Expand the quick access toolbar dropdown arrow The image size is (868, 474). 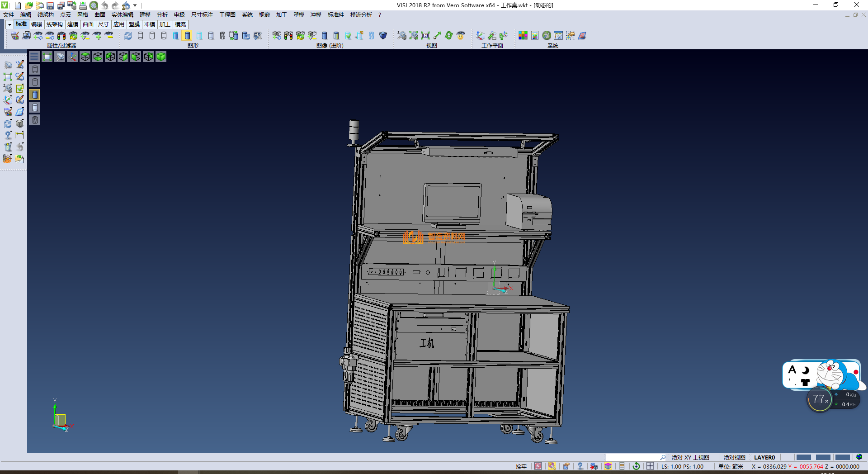click(x=135, y=5)
